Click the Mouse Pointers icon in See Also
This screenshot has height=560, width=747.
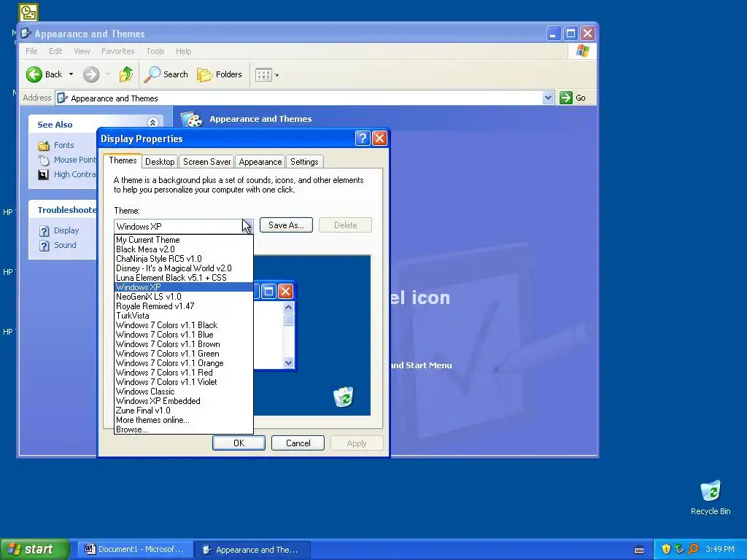[44, 160]
